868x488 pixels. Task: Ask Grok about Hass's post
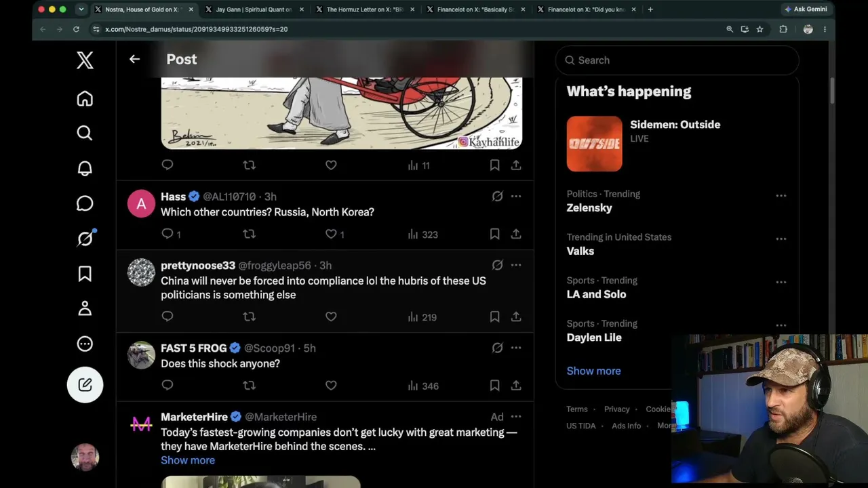click(497, 197)
